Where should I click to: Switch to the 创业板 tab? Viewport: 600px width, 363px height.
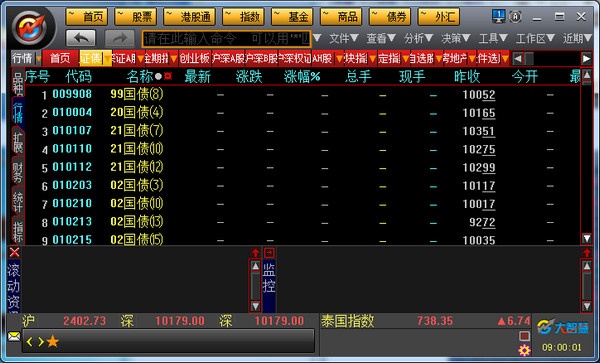(x=195, y=59)
